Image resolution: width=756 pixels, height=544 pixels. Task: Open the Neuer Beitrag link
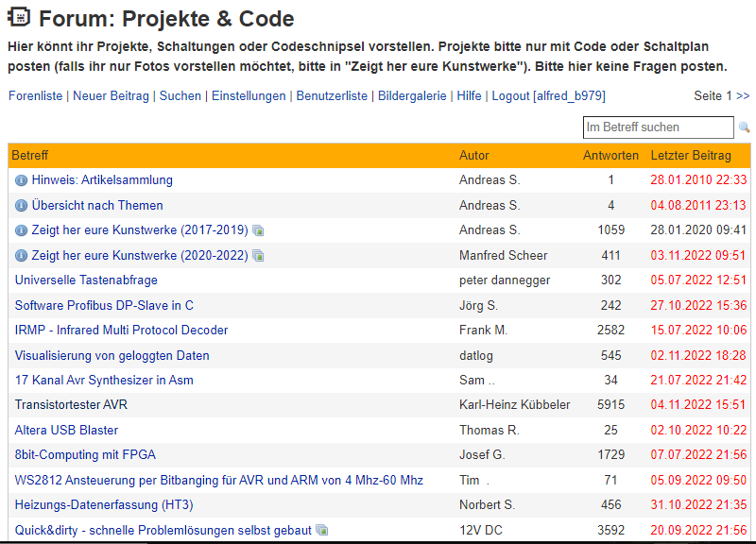coord(111,96)
